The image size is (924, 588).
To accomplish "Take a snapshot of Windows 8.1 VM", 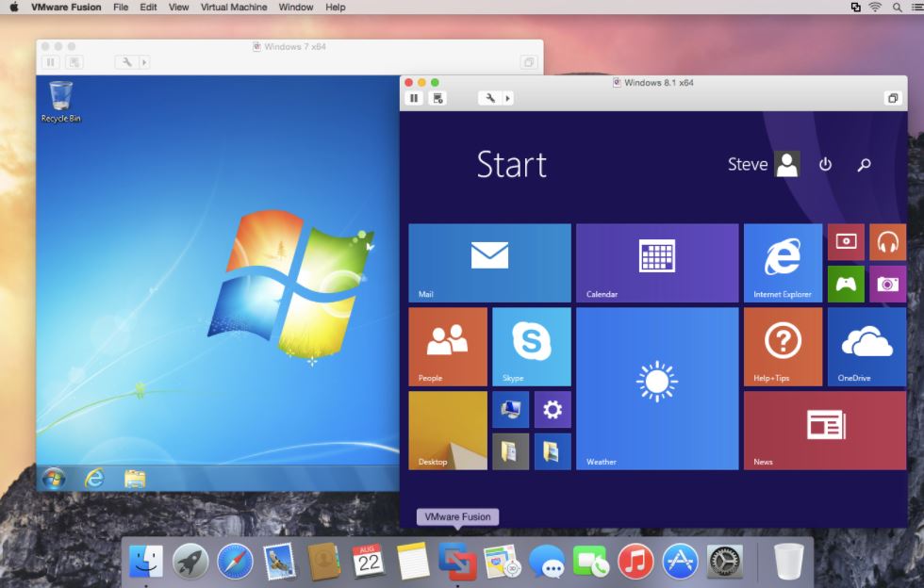I will [x=437, y=98].
